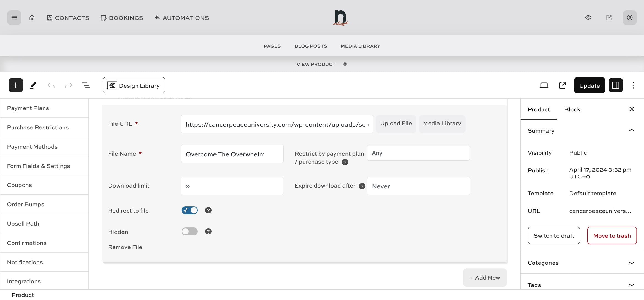The height and width of the screenshot is (300, 644).
Task: Open the document overview list icon
Action: [x=86, y=85]
